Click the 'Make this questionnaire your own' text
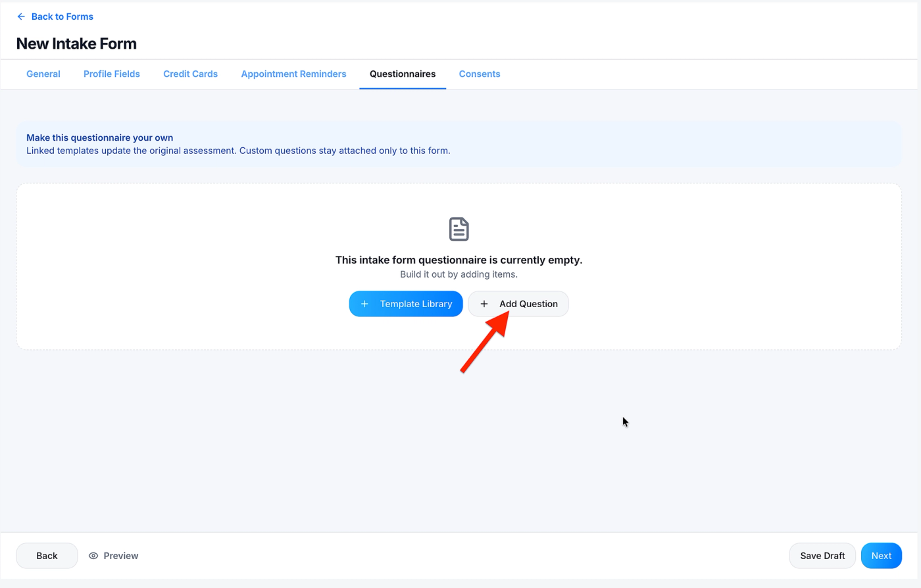The height and width of the screenshot is (588, 921). (x=100, y=137)
